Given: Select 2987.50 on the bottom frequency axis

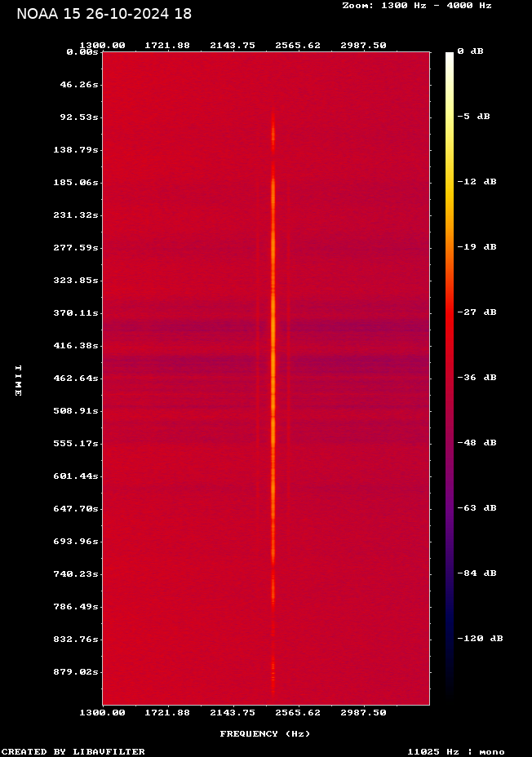Looking at the screenshot, I should (x=363, y=712).
